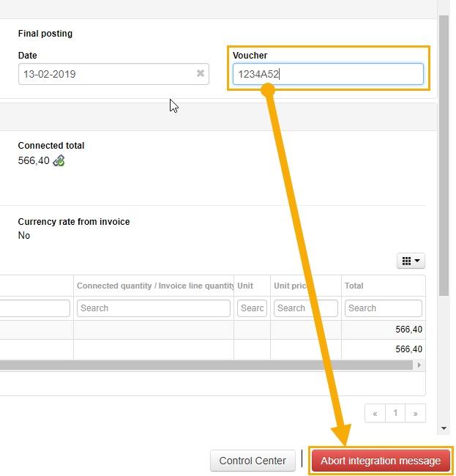This screenshot has height=476, width=456.
Task: Open the grid column chooser dropdown
Action: pyautogui.click(x=411, y=261)
